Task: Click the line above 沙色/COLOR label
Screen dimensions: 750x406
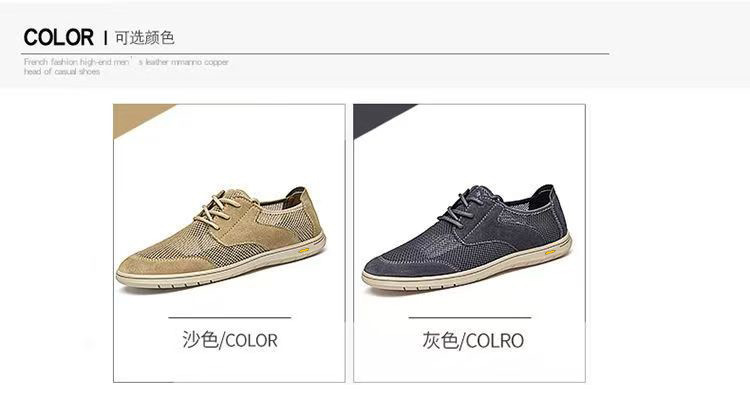Action: point(230,317)
